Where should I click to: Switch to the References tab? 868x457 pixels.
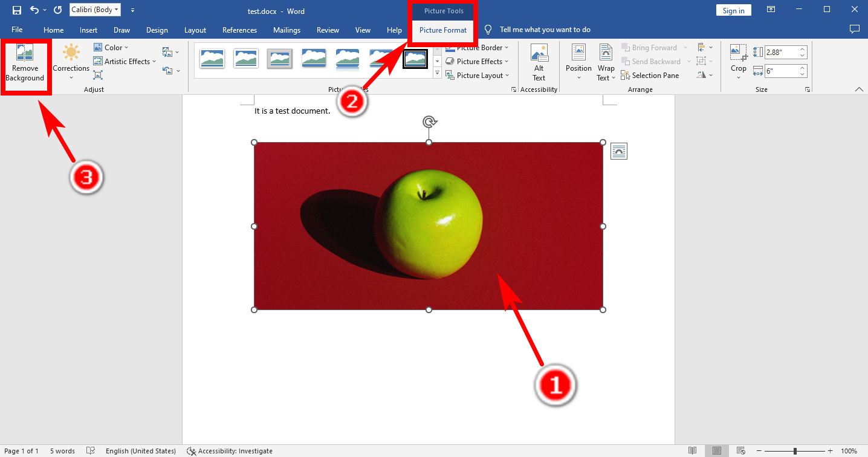(x=239, y=30)
